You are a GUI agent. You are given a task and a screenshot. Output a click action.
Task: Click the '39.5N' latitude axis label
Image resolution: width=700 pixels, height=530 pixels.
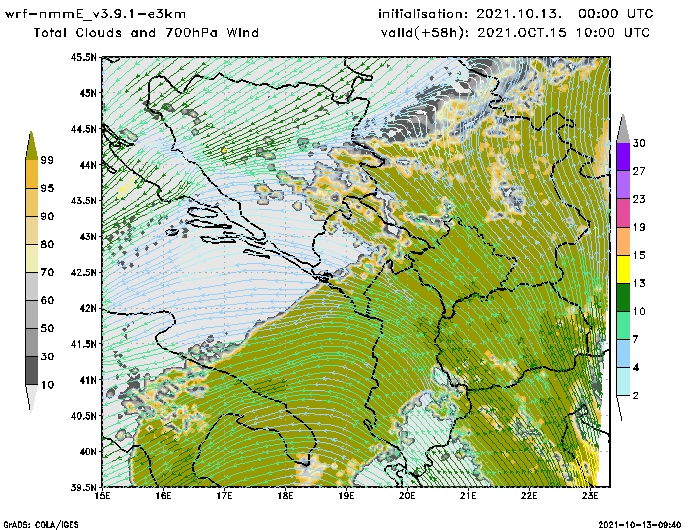pos(83,487)
